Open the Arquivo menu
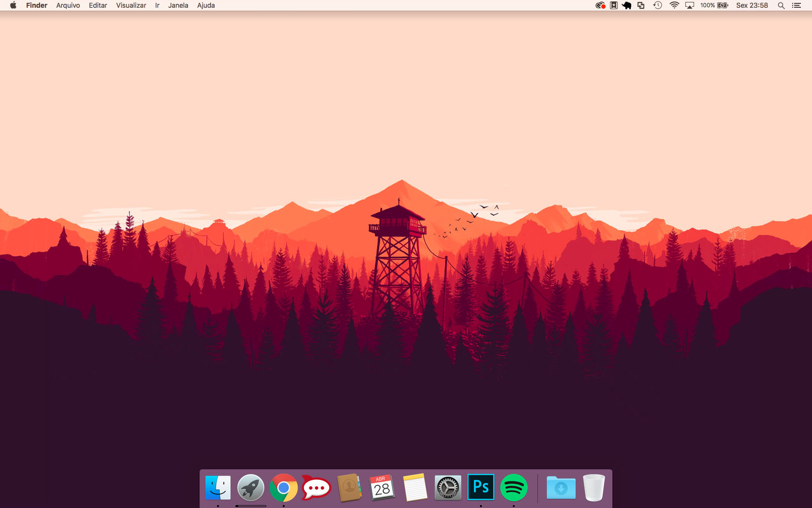812x508 pixels. coord(68,5)
